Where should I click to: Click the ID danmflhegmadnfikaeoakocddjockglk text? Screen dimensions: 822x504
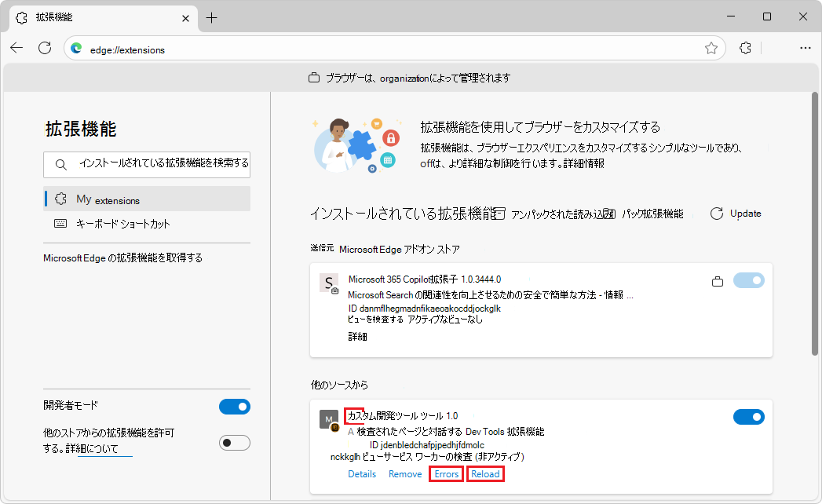425,309
